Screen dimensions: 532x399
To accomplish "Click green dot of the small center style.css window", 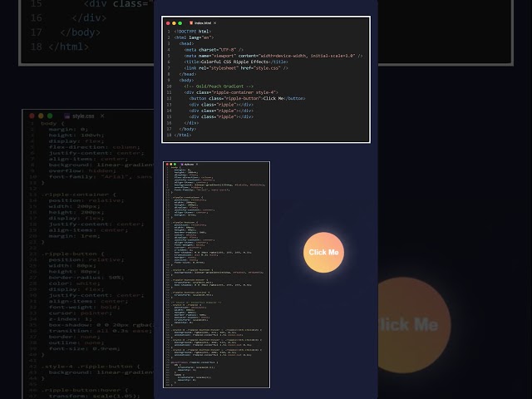I will pos(175,165).
